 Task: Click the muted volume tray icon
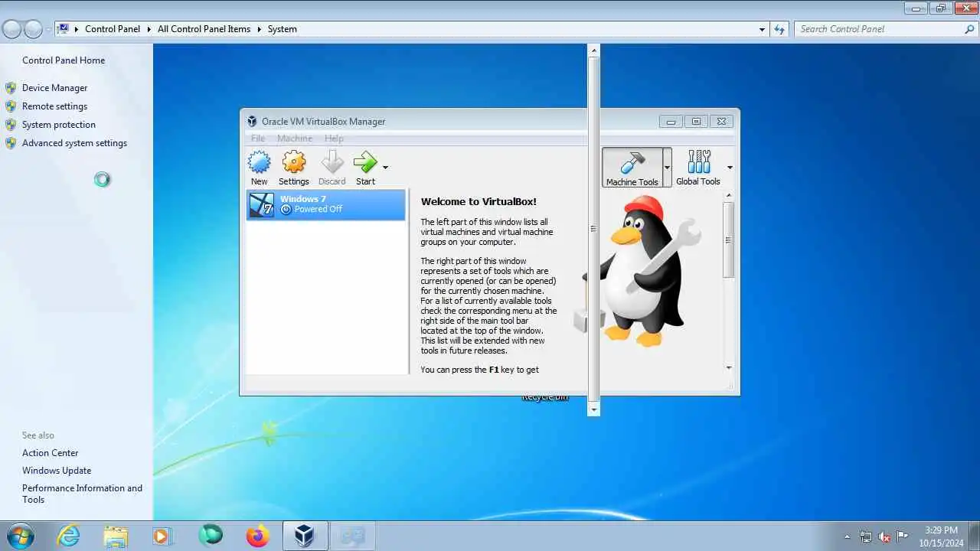point(884,536)
